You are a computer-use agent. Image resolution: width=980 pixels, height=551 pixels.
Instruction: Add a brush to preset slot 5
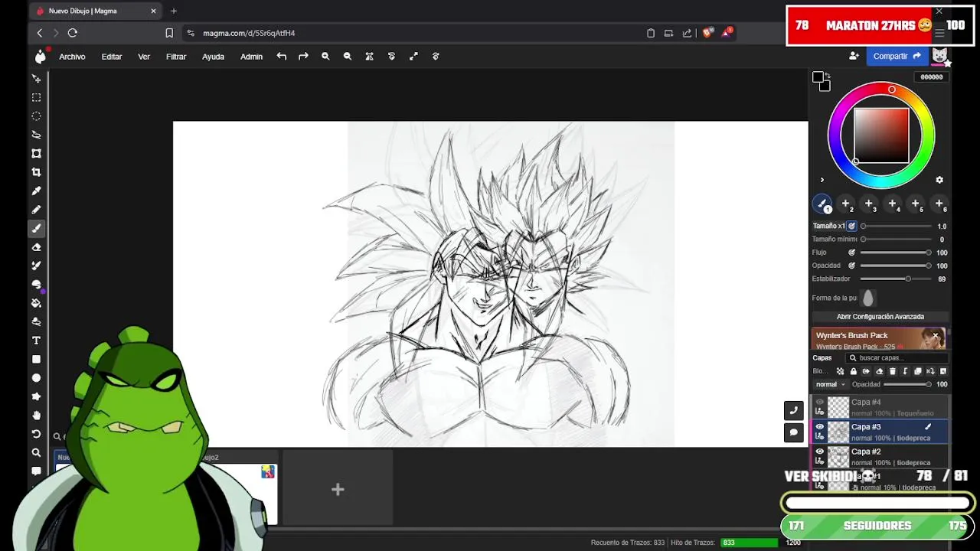pos(916,204)
